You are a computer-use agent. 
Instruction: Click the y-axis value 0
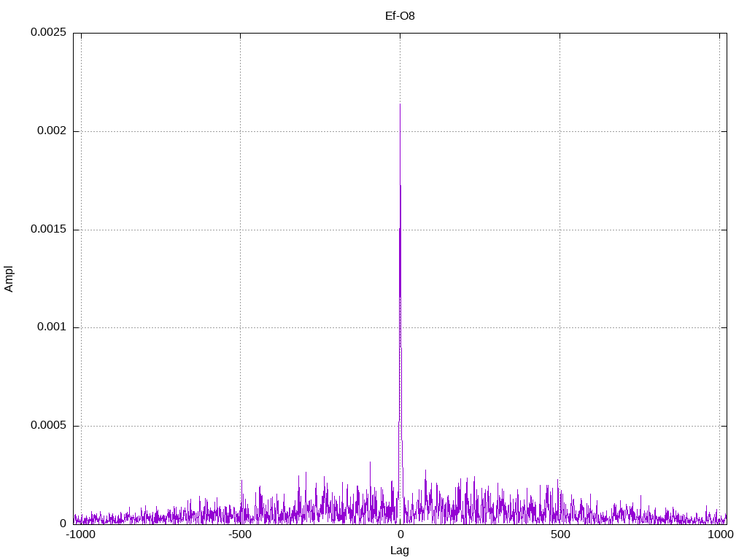click(63, 524)
